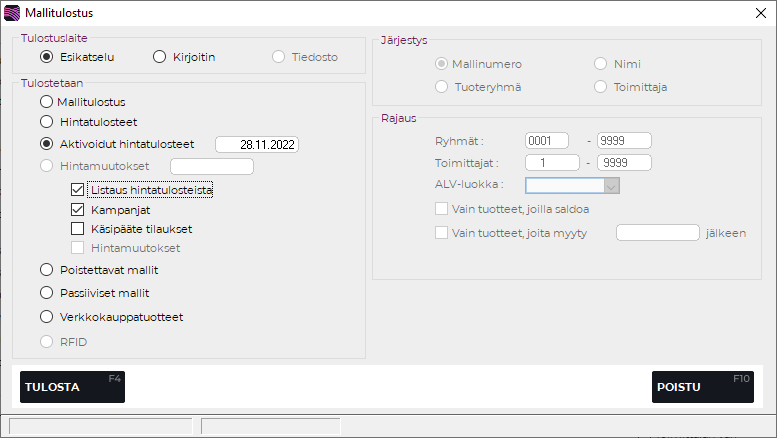Choose Poistettavat mallit option
This screenshot has width=777, height=438.
click(46, 270)
